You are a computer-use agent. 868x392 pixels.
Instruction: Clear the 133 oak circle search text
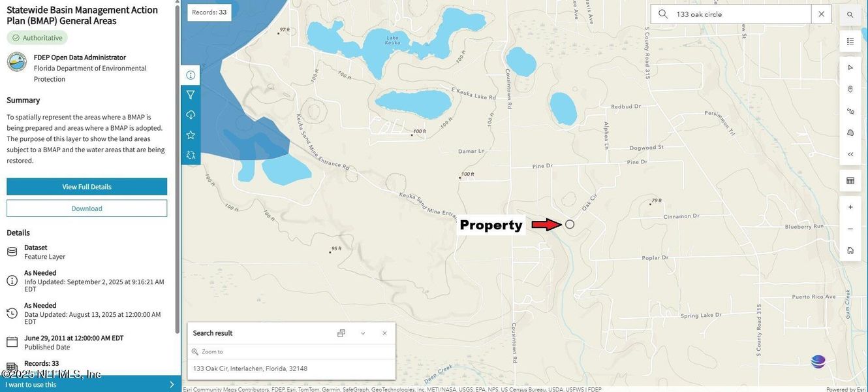(x=821, y=14)
